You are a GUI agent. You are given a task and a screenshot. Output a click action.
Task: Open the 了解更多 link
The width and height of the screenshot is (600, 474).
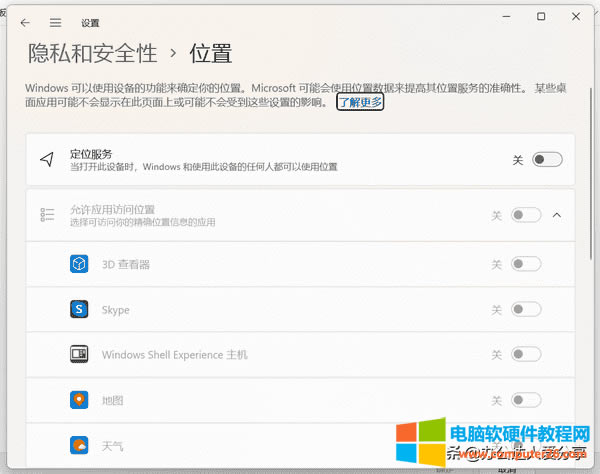point(359,102)
